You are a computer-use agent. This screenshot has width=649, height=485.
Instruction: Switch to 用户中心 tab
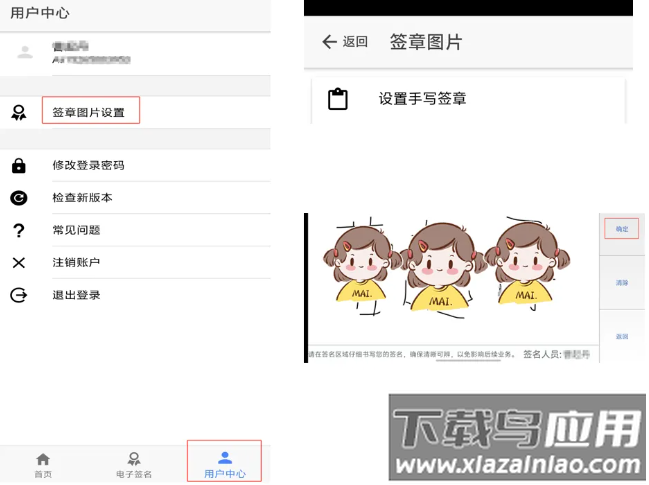[224, 463]
